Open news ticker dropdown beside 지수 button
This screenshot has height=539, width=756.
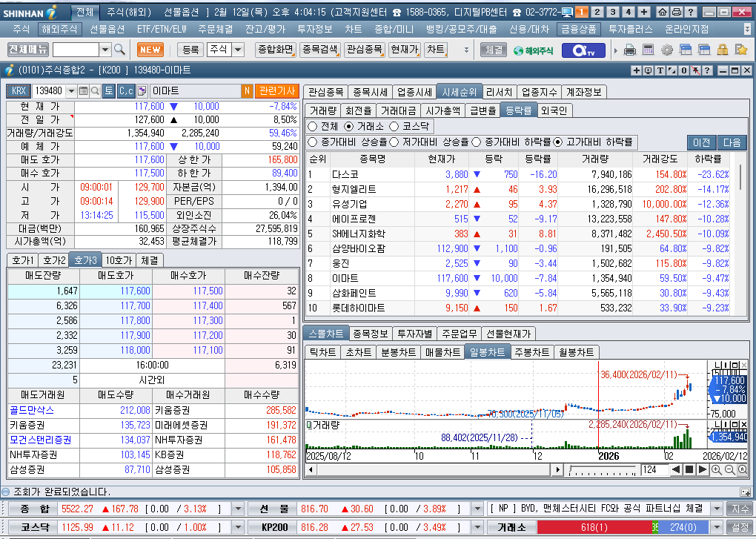tap(717, 509)
